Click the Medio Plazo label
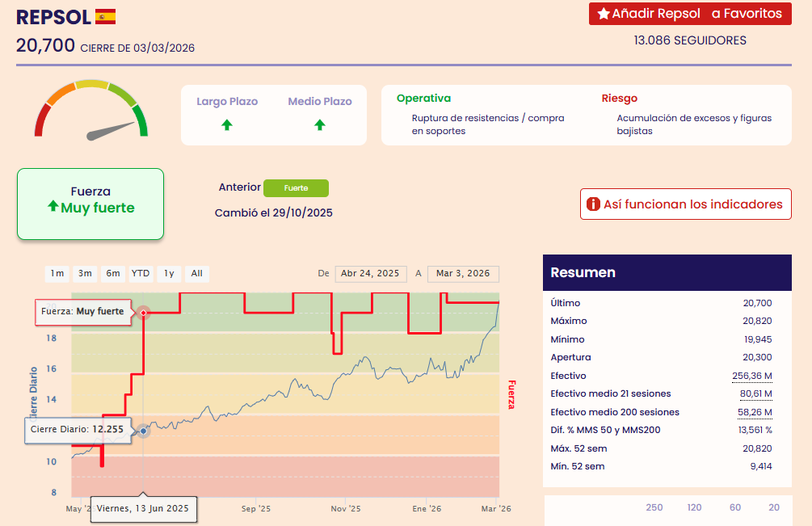This screenshot has height=526, width=812. tap(319, 102)
